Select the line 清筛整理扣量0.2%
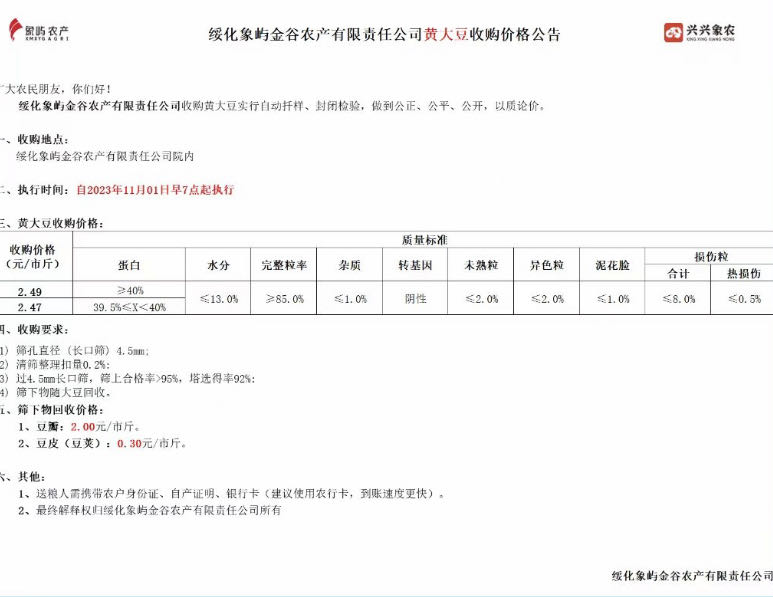 (55, 364)
